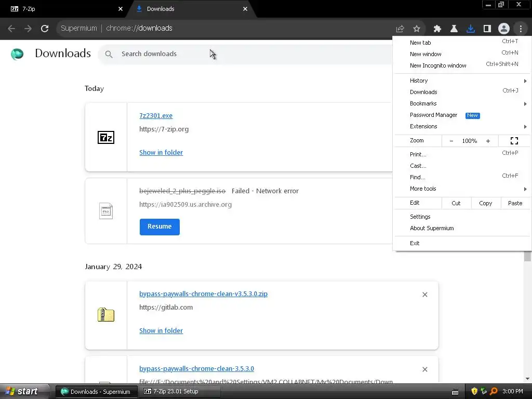Open Password Manager from the menu
Image resolution: width=532 pixels, height=399 pixels.
pyautogui.click(x=462, y=115)
